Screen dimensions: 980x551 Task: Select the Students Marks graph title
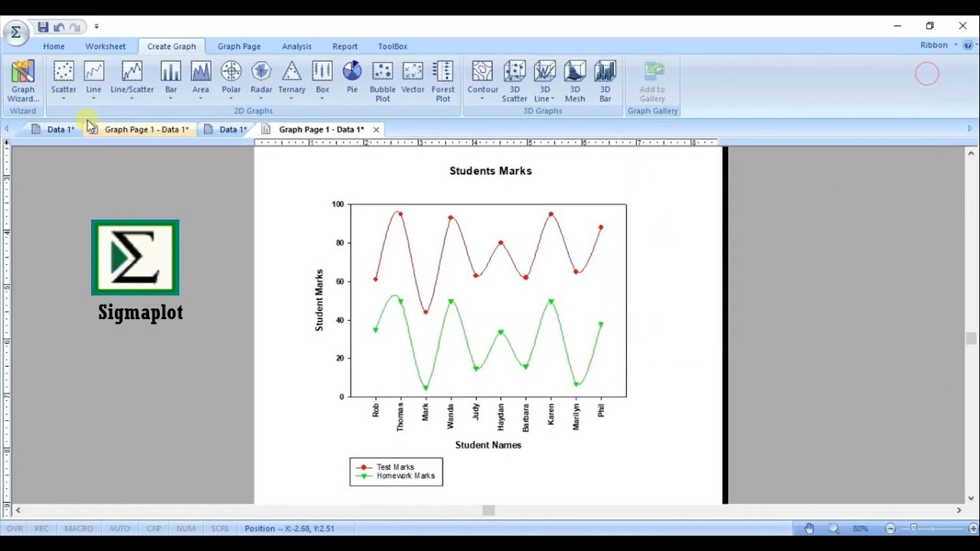click(490, 171)
